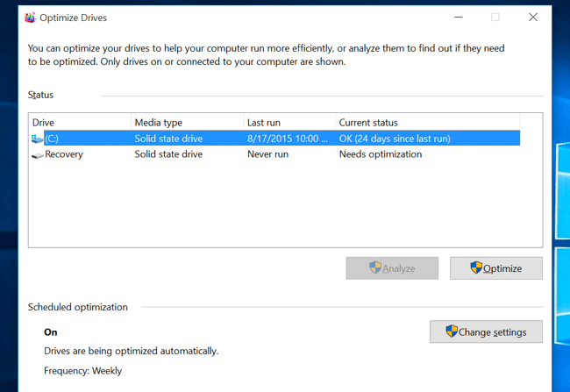Sort the list by the Drive column header
Screen dimensions: 570x392
coord(79,123)
